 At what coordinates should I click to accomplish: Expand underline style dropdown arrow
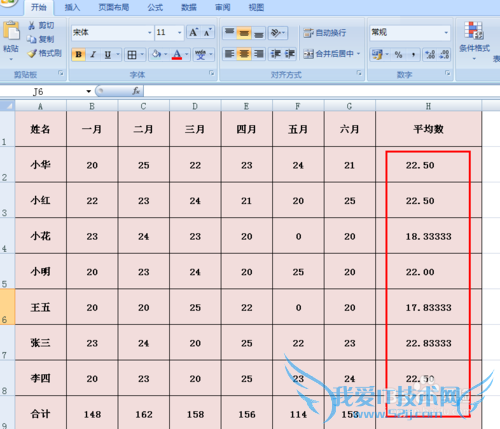tap(118, 54)
